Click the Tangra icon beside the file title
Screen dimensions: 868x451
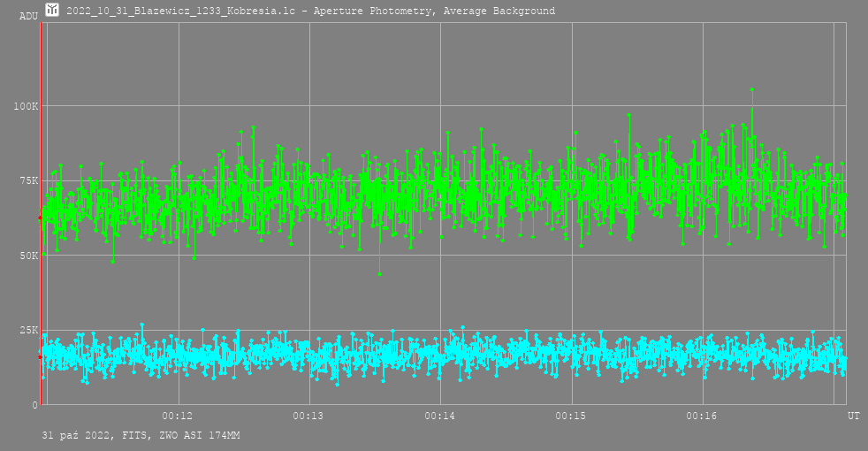click(x=52, y=10)
